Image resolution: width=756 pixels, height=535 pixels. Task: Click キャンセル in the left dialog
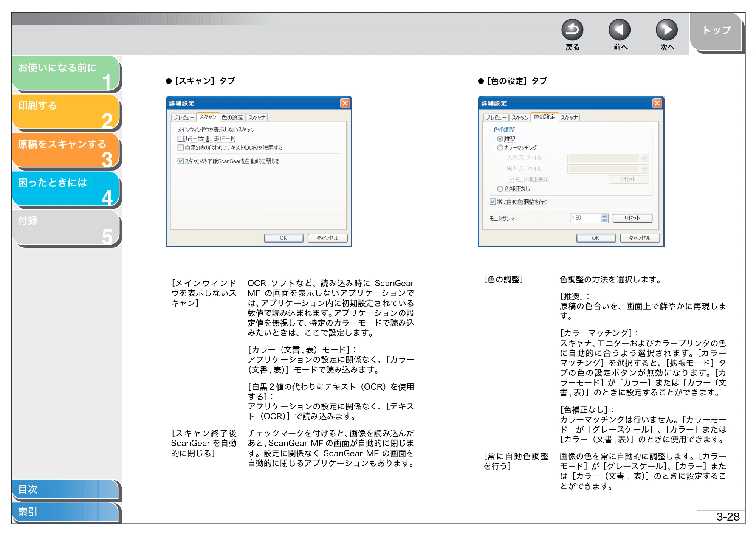point(327,238)
